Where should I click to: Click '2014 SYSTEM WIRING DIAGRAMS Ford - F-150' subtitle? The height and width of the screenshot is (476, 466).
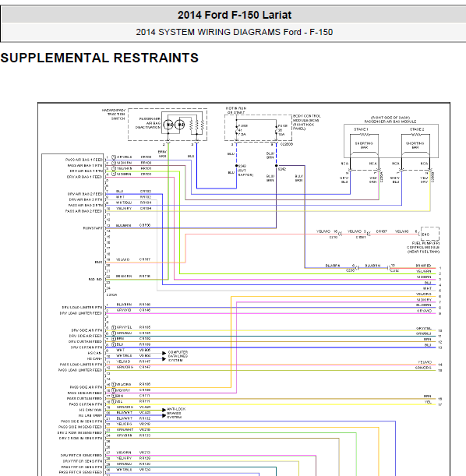[x=235, y=32]
